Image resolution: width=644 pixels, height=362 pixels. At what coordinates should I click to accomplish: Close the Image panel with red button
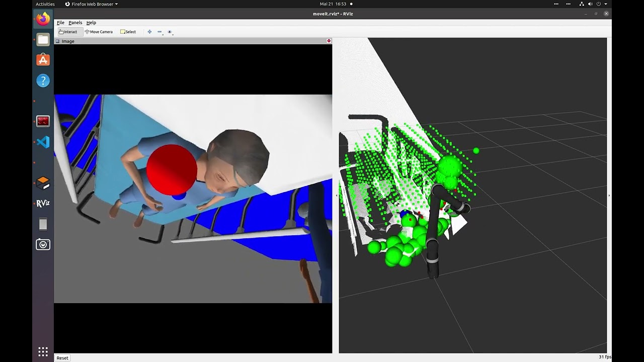pyautogui.click(x=329, y=41)
